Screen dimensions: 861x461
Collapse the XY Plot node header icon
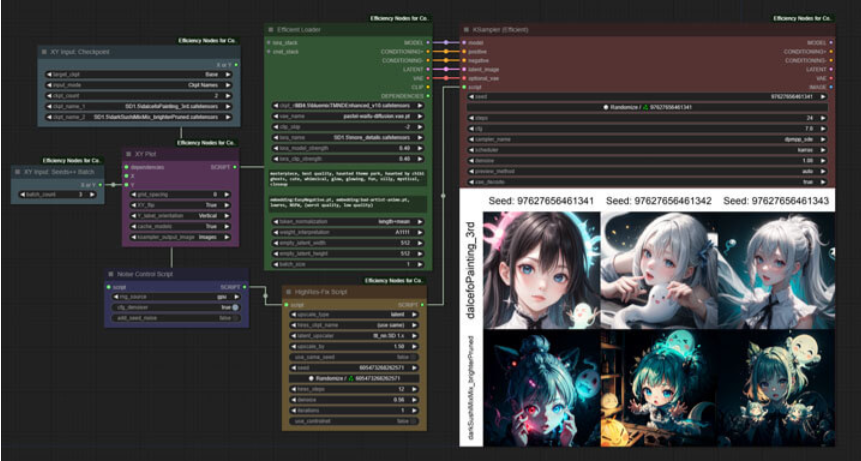tap(128, 154)
